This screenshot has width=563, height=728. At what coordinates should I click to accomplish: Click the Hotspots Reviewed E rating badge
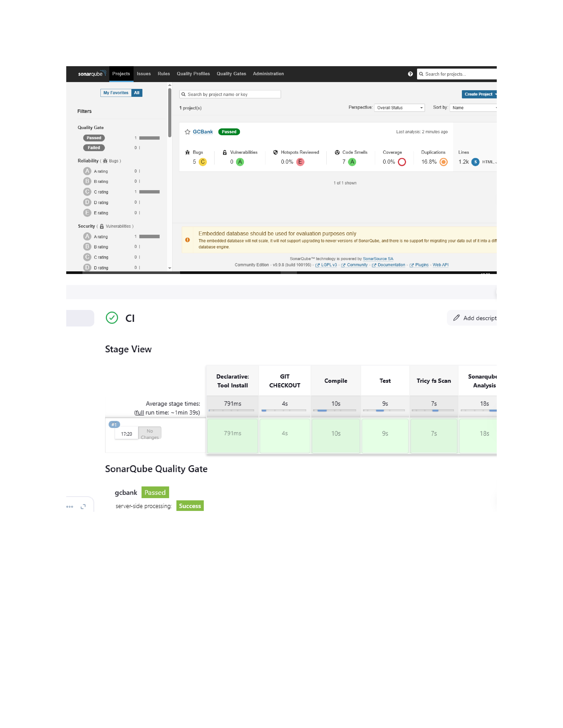coord(300,162)
